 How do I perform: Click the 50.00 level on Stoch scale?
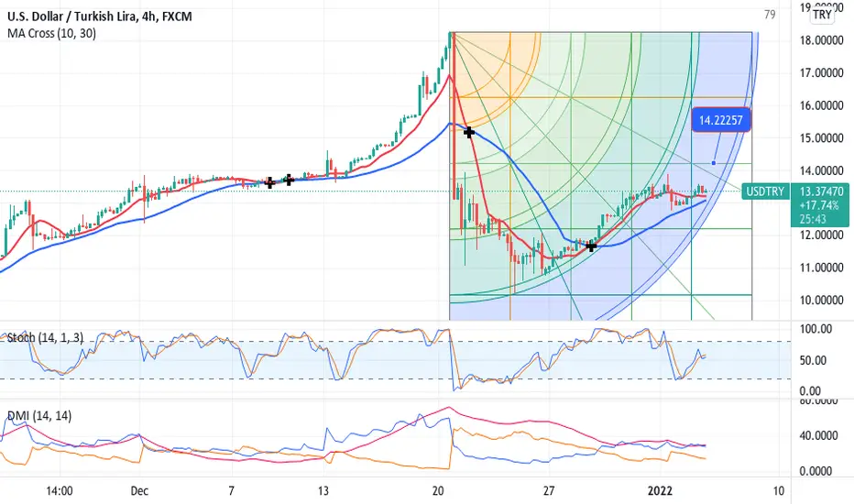pyautogui.click(x=813, y=360)
